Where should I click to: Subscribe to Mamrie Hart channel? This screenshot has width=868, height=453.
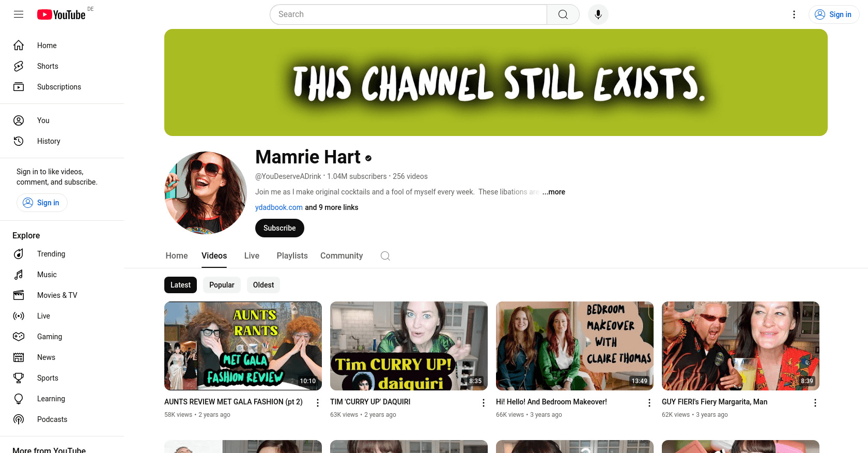[x=280, y=228]
